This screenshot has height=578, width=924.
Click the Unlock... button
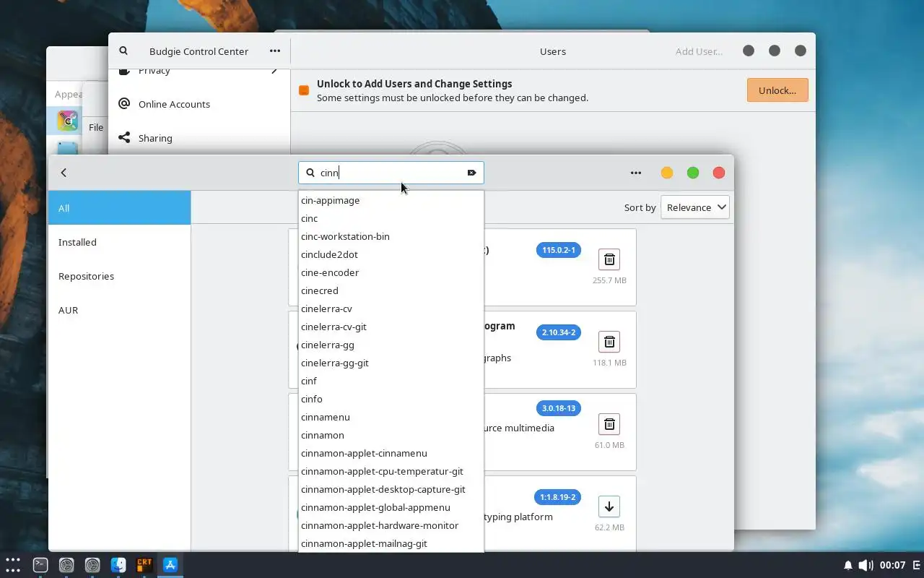coord(777,90)
